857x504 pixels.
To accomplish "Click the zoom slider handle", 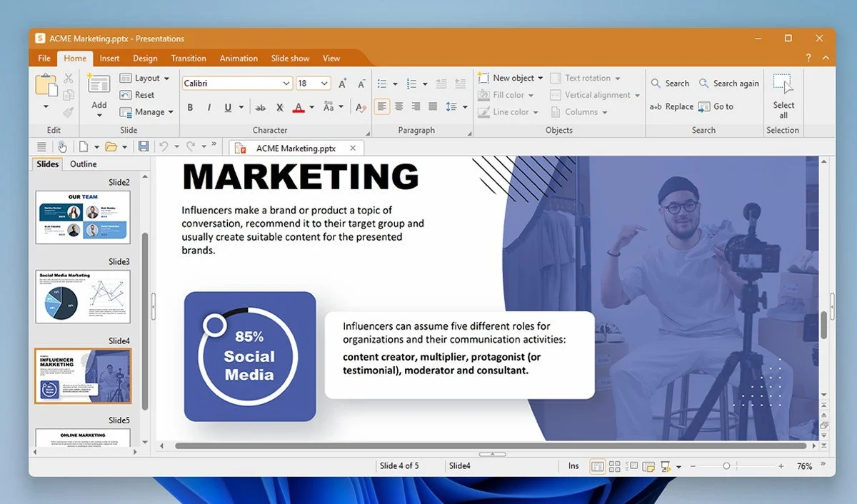I will [726, 466].
